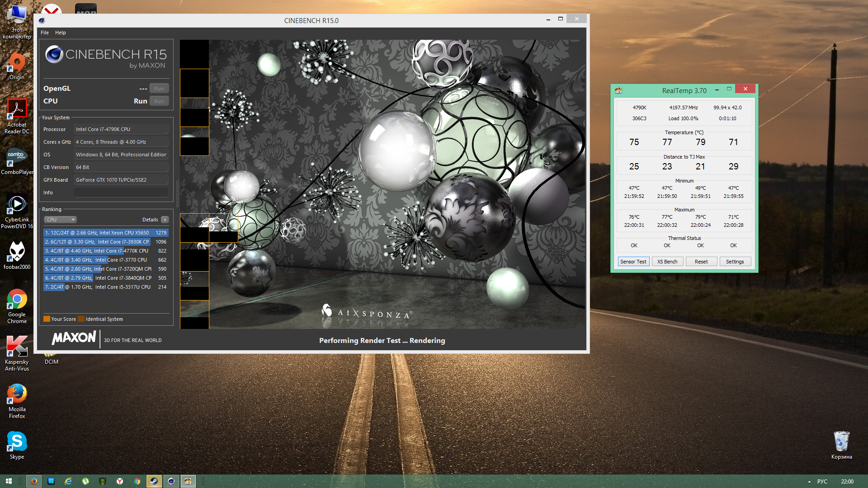This screenshot has height=488, width=868.
Task: Click the Yandex Browser taskbar icon
Action: click(120, 481)
